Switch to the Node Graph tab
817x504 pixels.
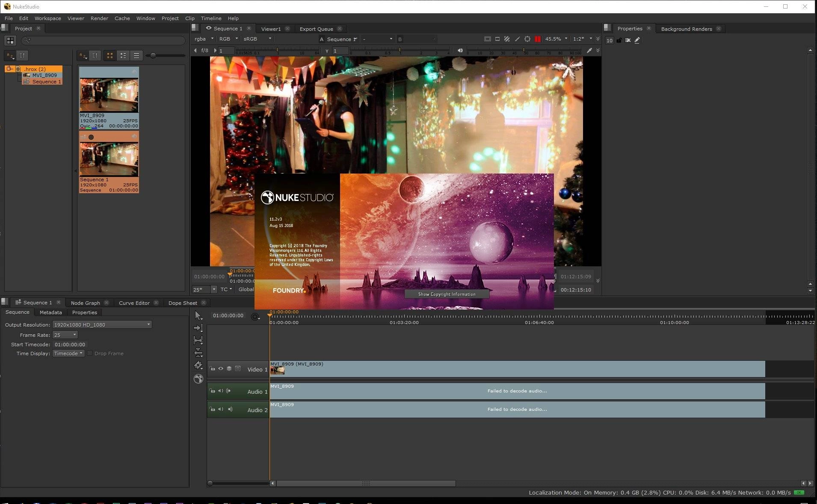coord(85,303)
